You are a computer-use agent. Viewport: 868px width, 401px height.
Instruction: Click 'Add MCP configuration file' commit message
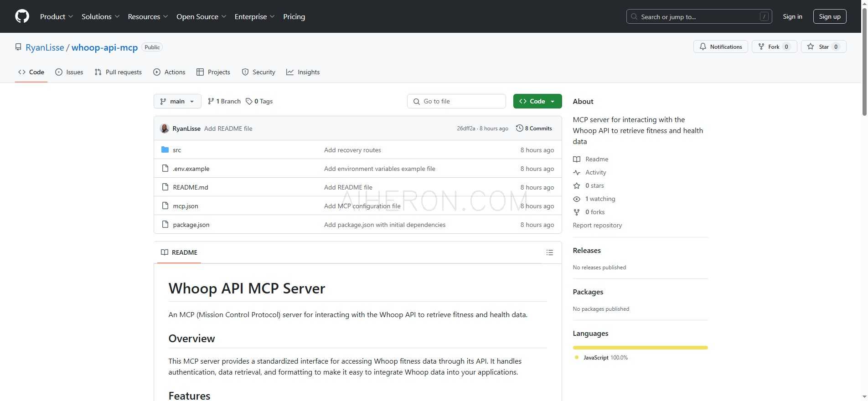pos(362,206)
